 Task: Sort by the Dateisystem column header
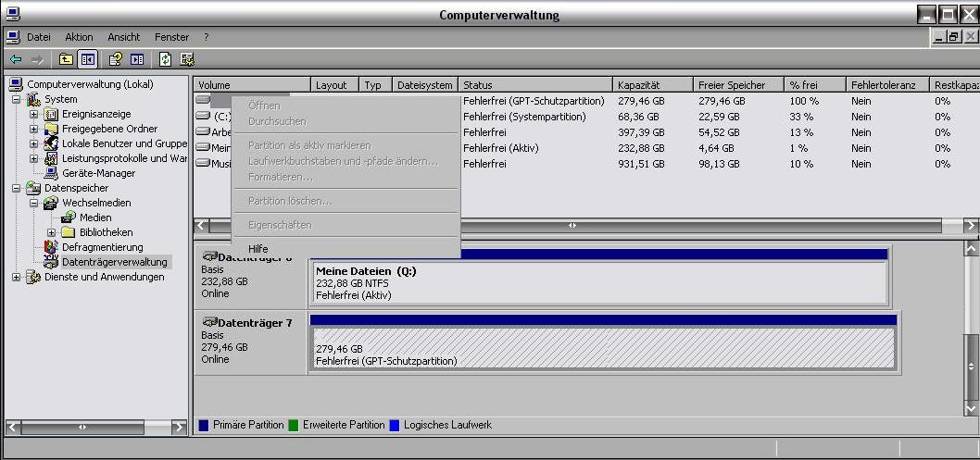(425, 85)
